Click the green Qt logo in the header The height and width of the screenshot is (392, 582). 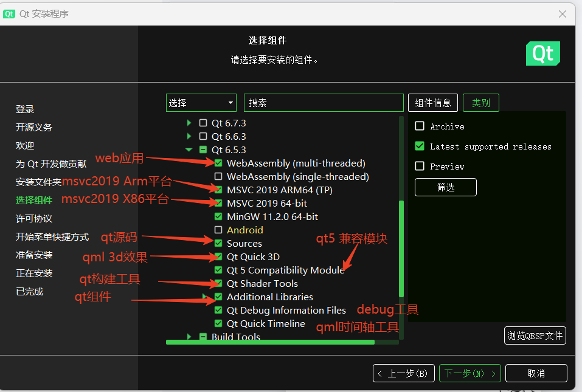tap(542, 53)
